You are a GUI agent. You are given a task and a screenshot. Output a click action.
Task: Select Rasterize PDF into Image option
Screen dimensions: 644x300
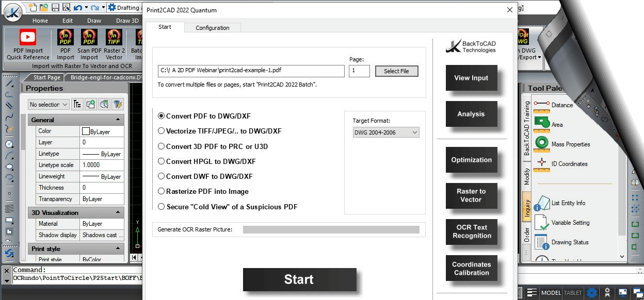(x=203, y=191)
